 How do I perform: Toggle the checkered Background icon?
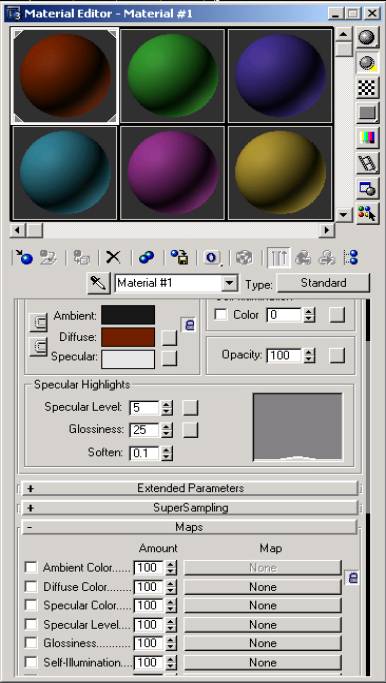tap(367, 88)
